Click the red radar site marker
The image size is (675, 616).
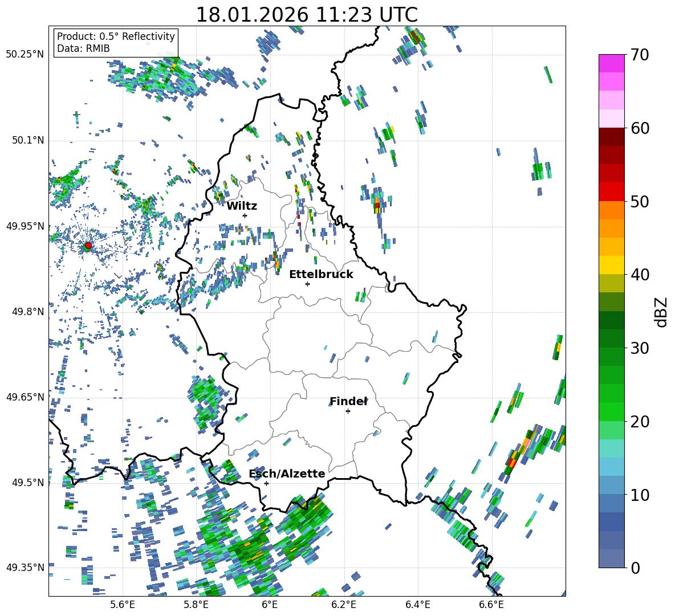tap(88, 246)
